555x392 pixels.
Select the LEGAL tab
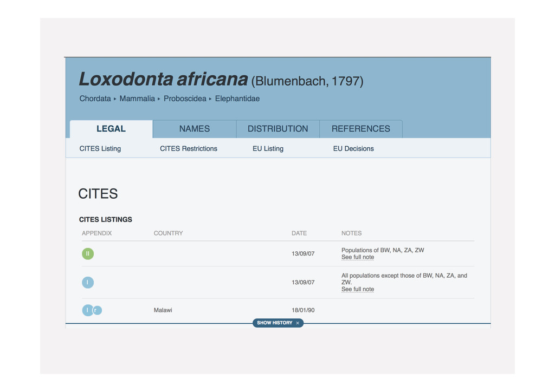111,129
